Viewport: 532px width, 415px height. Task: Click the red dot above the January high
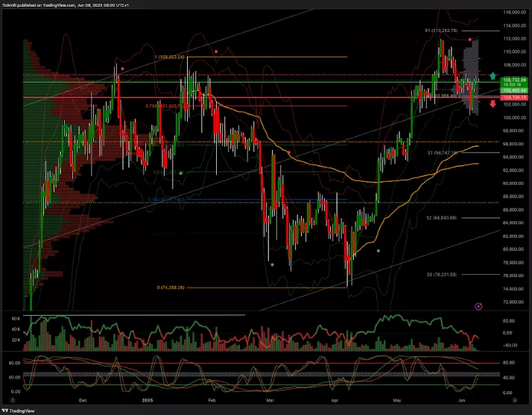[216, 51]
